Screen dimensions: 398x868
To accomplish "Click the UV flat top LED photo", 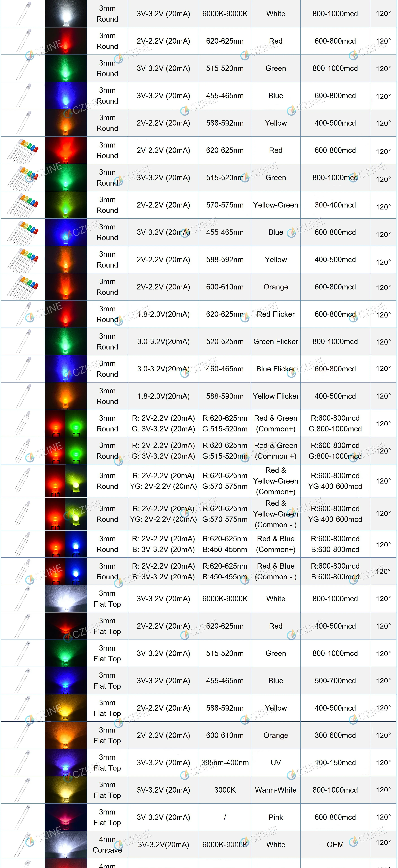I will tap(66, 763).
